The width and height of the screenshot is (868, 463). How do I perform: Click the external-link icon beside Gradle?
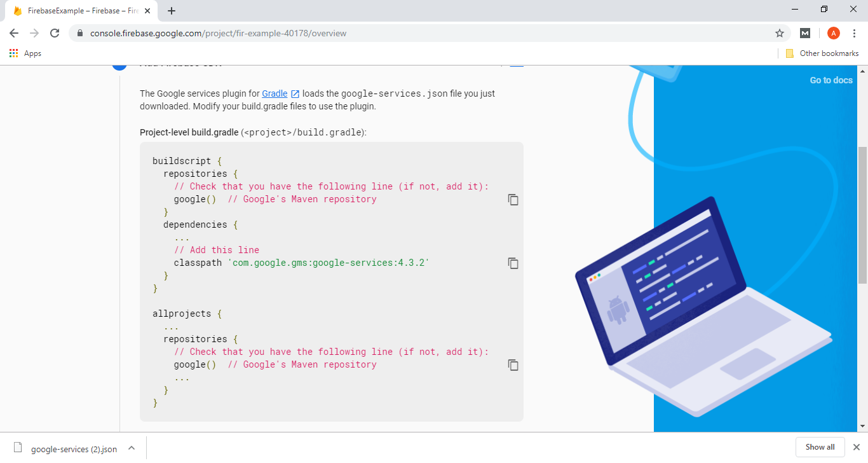295,94
